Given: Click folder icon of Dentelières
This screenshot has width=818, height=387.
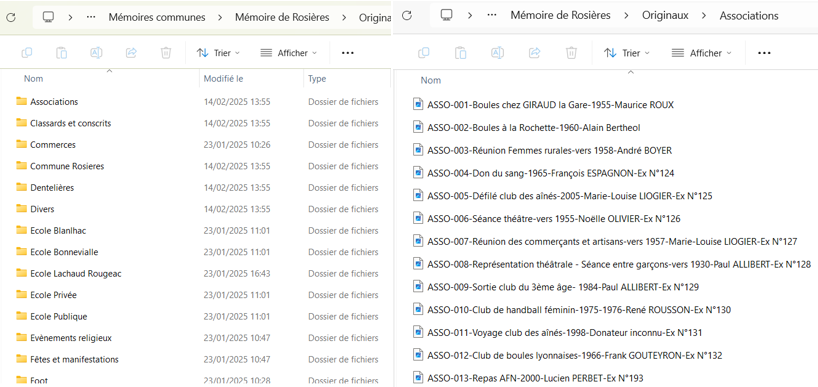Looking at the screenshot, I should coord(21,187).
